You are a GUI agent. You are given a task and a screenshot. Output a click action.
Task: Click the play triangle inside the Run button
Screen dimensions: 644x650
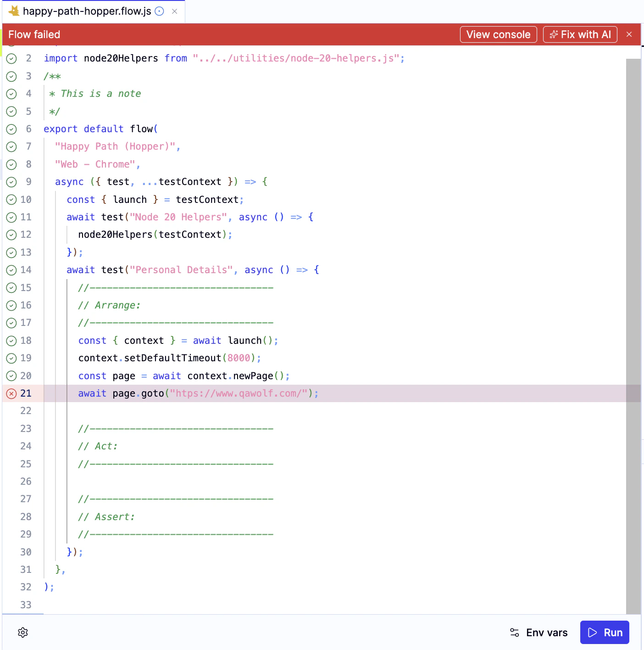click(592, 632)
